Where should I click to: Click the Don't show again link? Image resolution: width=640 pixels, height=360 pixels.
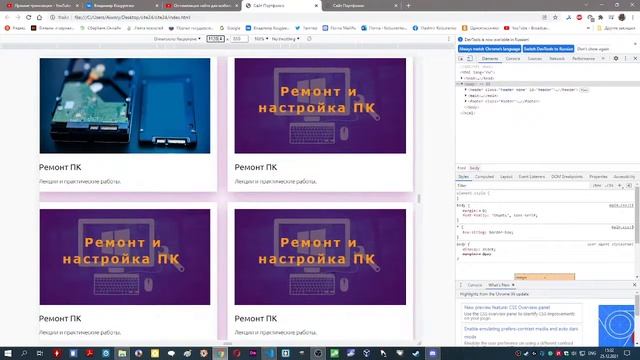tap(593, 49)
